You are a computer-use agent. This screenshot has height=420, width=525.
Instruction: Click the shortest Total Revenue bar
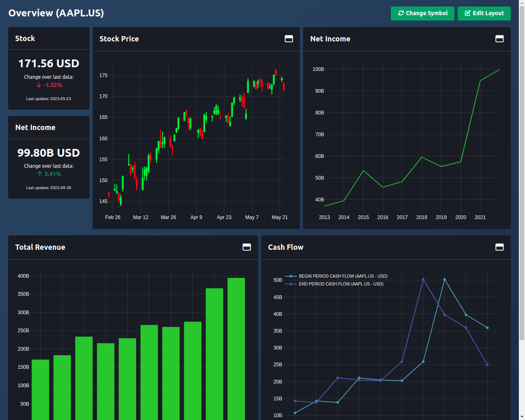click(x=41, y=390)
